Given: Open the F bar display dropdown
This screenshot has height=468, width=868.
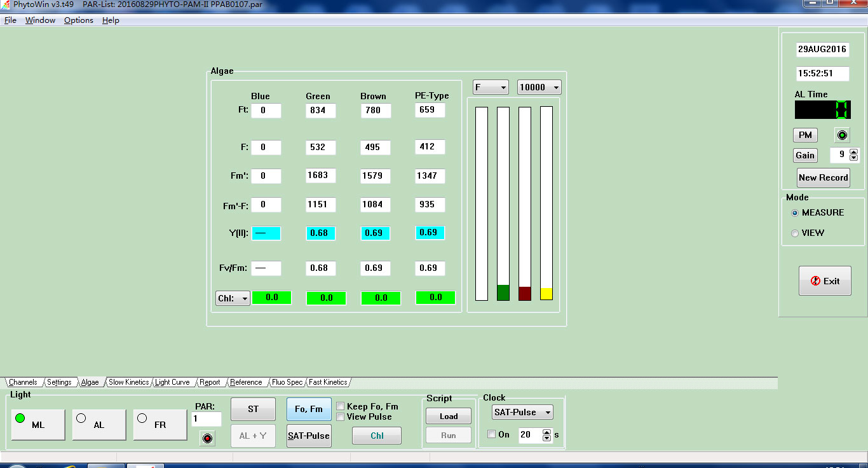Looking at the screenshot, I should (491, 87).
